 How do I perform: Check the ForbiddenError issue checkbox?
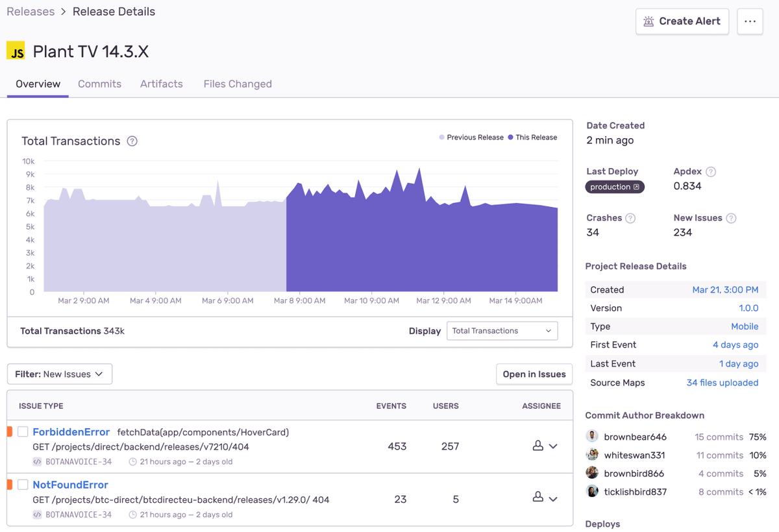(23, 431)
